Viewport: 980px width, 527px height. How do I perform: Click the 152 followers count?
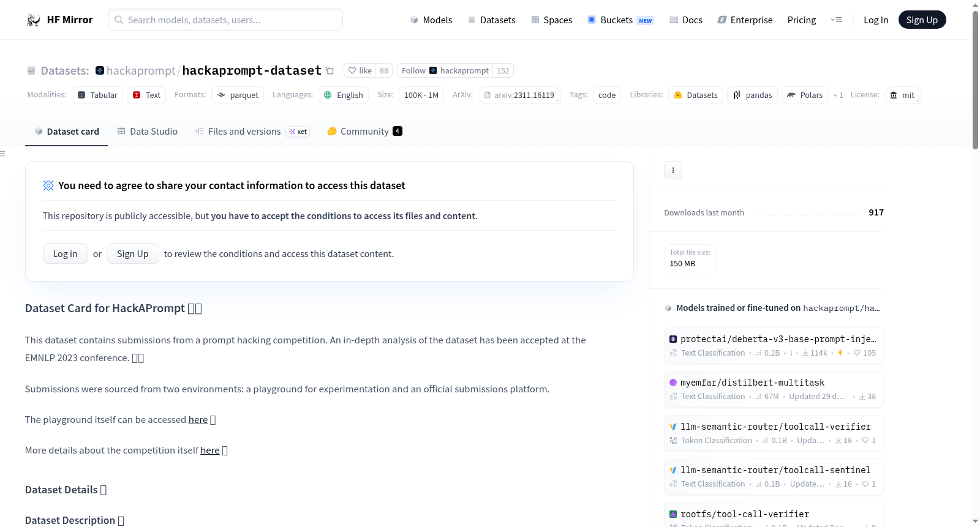click(503, 70)
